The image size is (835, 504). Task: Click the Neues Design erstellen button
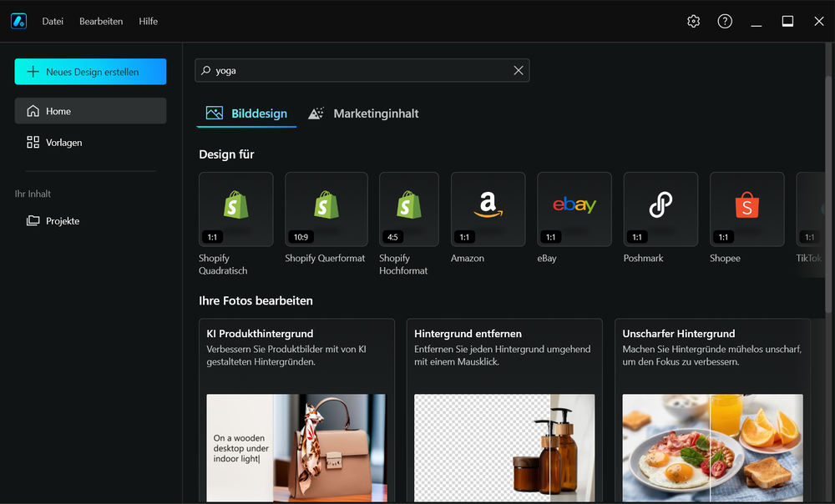(x=90, y=72)
